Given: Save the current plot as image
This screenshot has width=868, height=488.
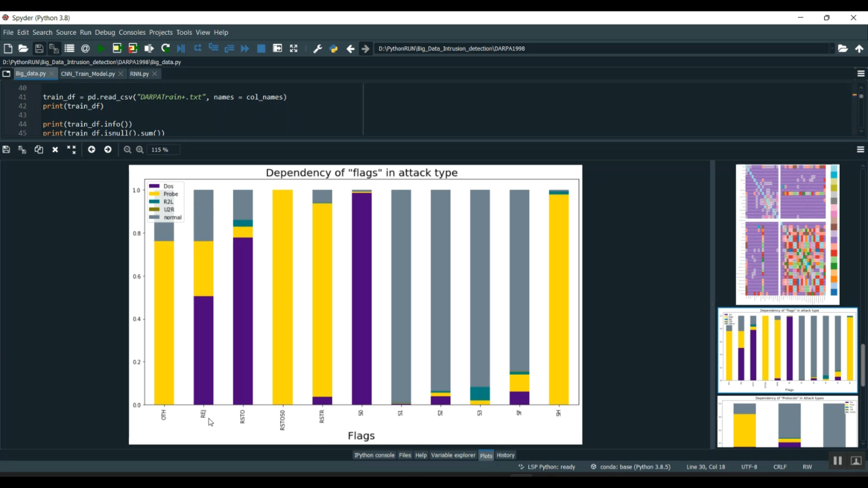Looking at the screenshot, I should point(6,150).
